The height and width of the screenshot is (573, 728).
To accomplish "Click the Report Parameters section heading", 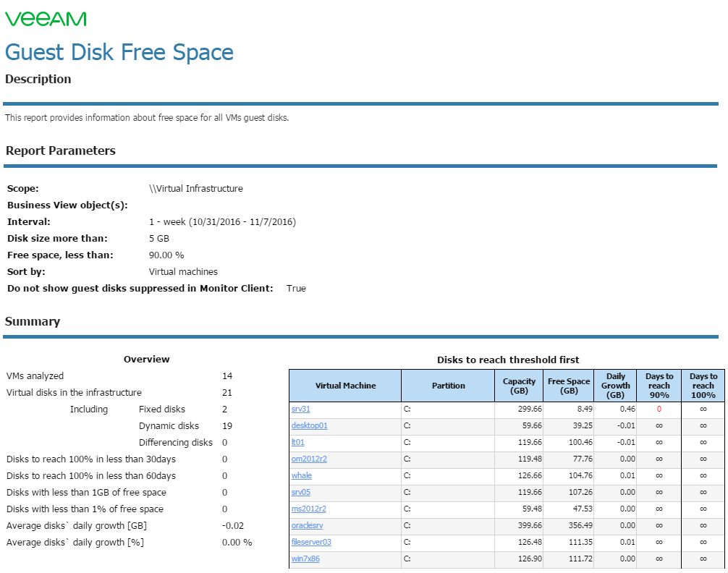I will [x=60, y=150].
